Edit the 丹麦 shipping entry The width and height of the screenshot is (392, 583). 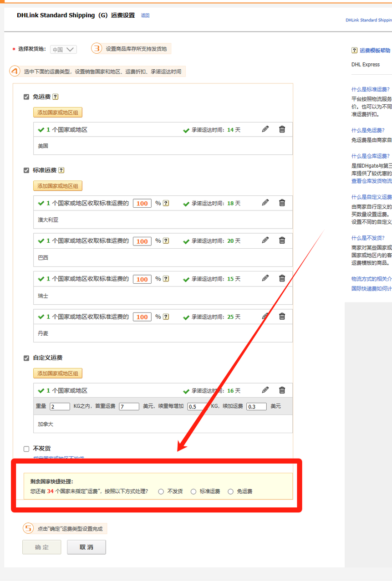point(265,316)
